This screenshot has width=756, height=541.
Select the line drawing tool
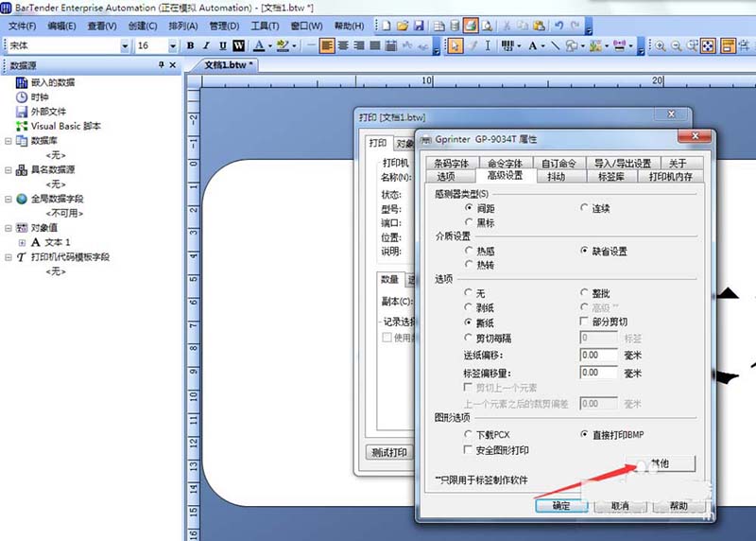tap(556, 45)
